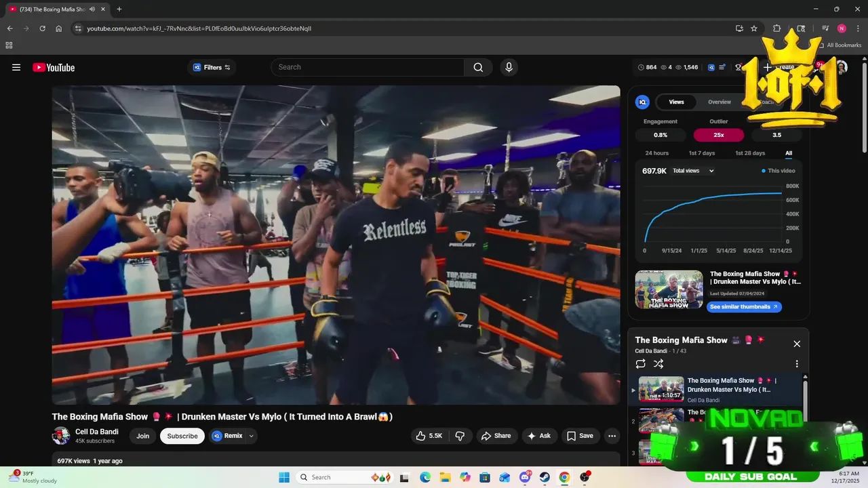Reload the page in Chrome
This screenshot has height=488, width=868.
[x=42, y=28]
